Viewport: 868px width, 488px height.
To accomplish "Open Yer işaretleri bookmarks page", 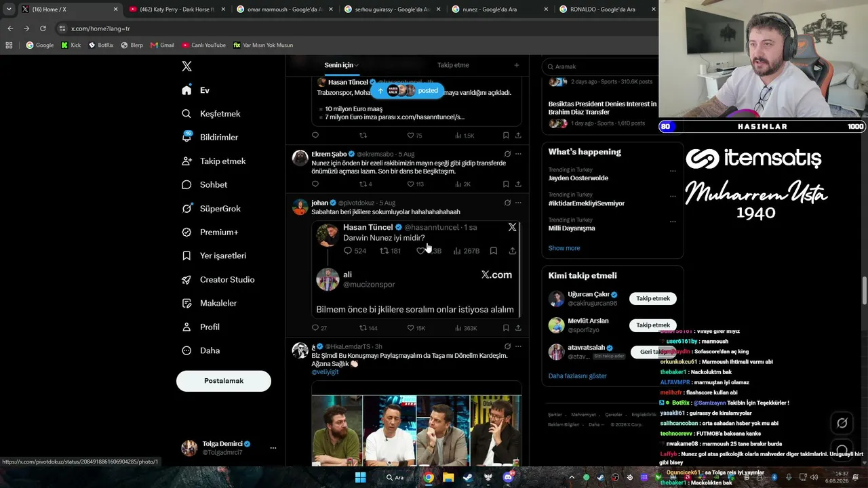I will click(214, 256).
